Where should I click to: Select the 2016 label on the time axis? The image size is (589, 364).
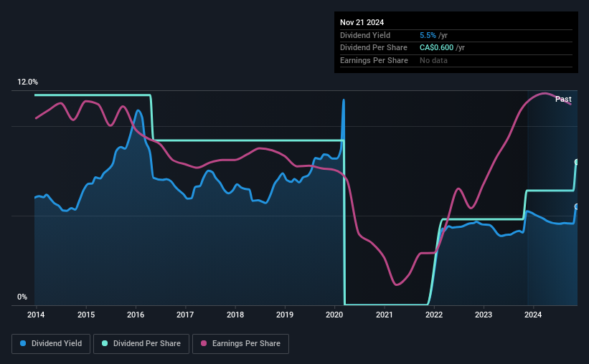point(136,315)
